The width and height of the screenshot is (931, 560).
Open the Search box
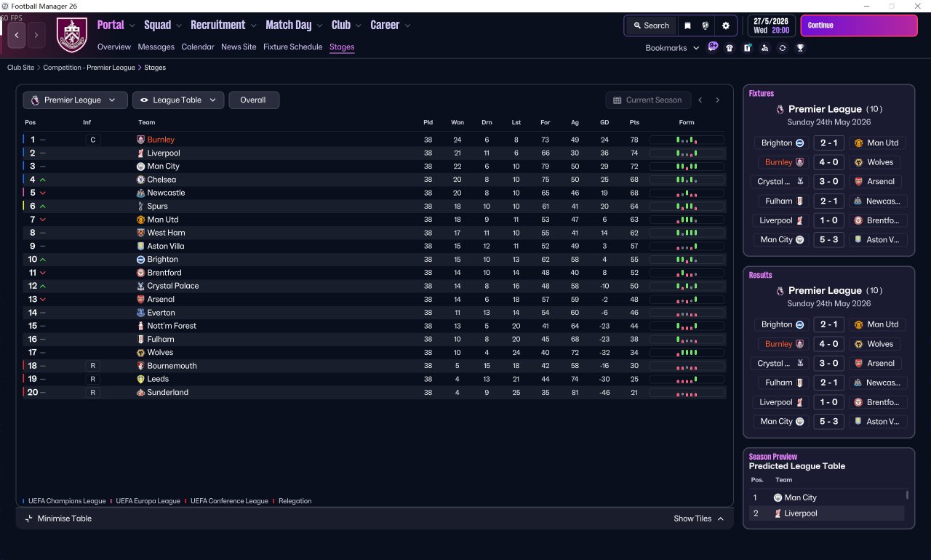pos(650,25)
